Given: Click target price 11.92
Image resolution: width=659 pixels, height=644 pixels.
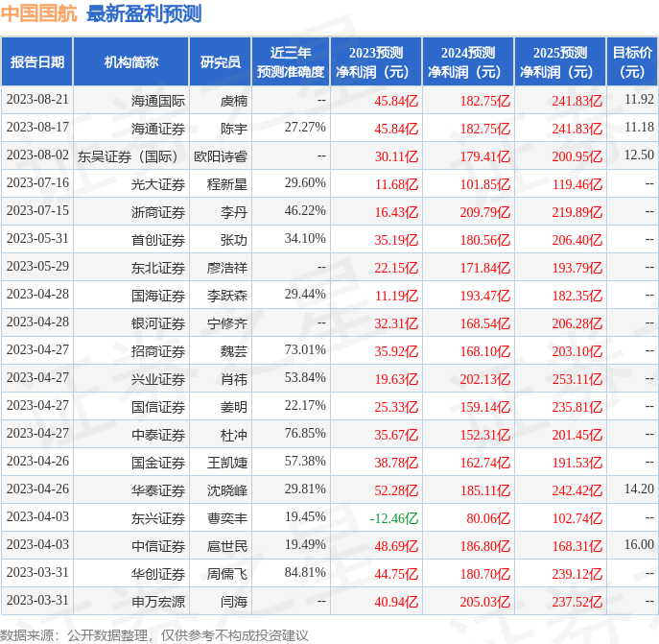Looking at the screenshot, I should pos(639,99).
